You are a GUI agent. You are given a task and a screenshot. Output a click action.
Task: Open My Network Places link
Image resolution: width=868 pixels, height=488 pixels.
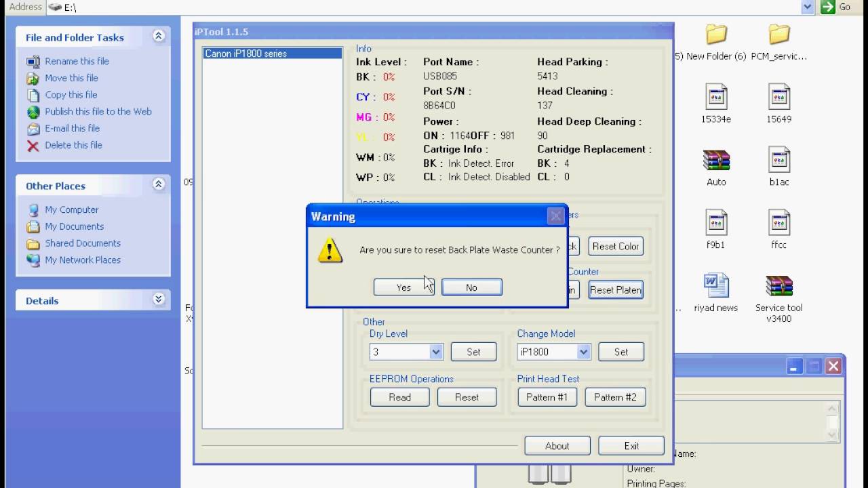coord(83,260)
